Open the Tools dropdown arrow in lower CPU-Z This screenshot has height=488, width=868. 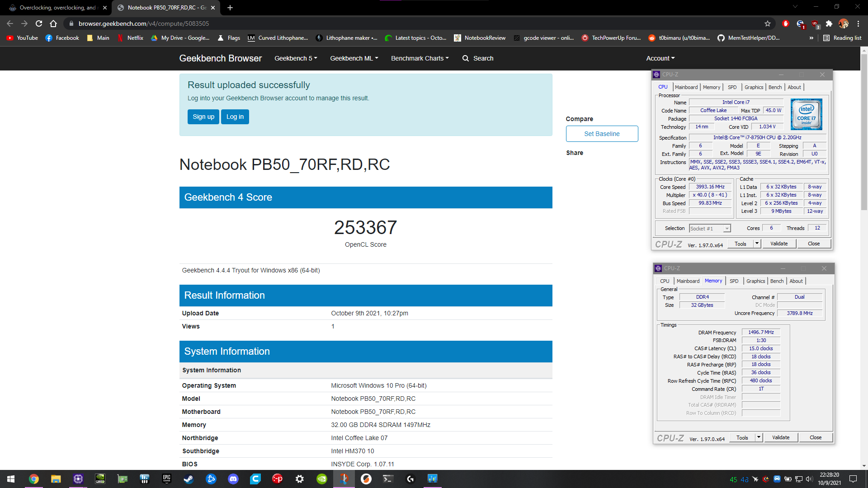point(759,437)
